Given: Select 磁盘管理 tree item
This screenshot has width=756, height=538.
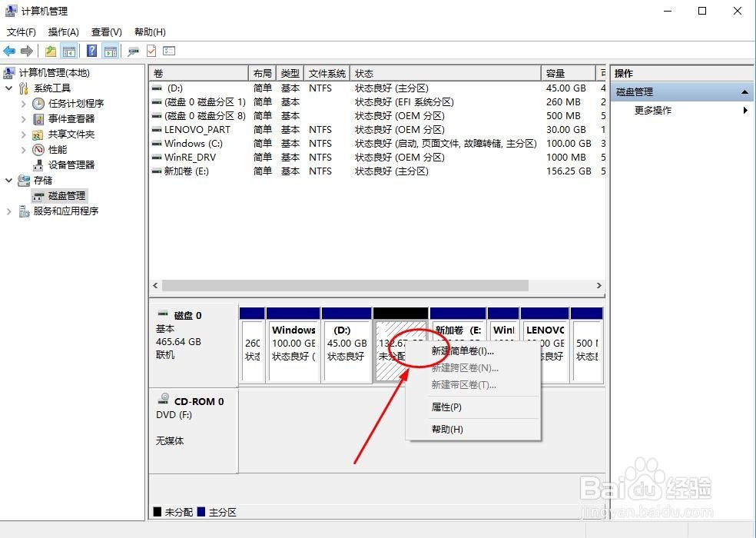Looking at the screenshot, I should [x=67, y=195].
